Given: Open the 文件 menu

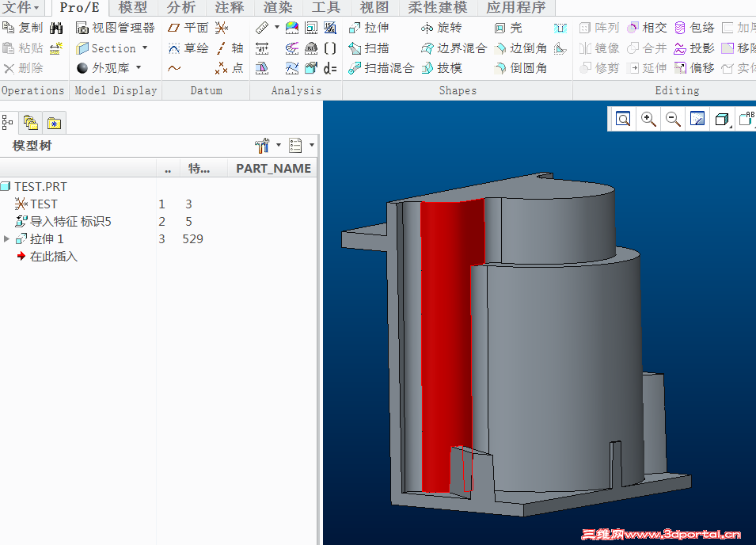Looking at the screenshot, I should click(x=21, y=7).
